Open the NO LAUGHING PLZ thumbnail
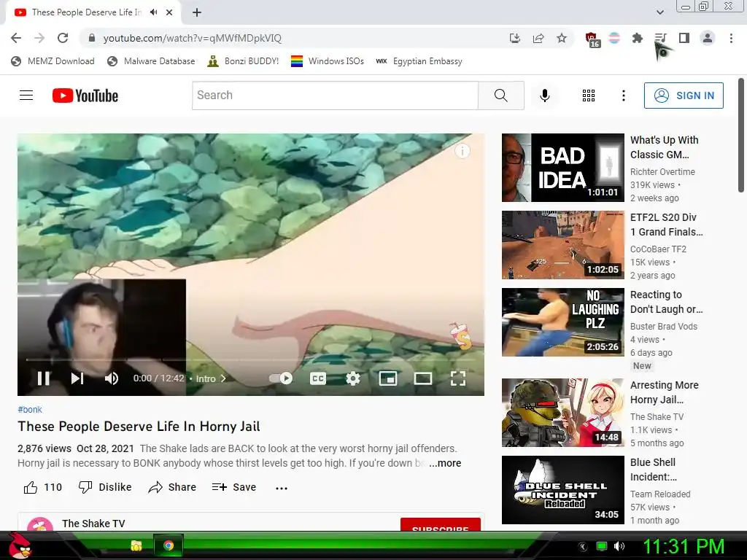Viewport: 747px width, 560px height. [x=562, y=322]
